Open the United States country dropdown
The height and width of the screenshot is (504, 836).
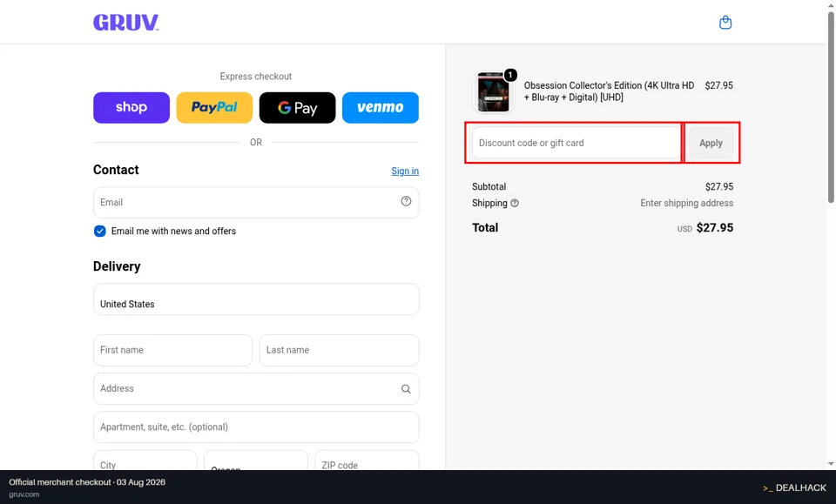pos(256,299)
